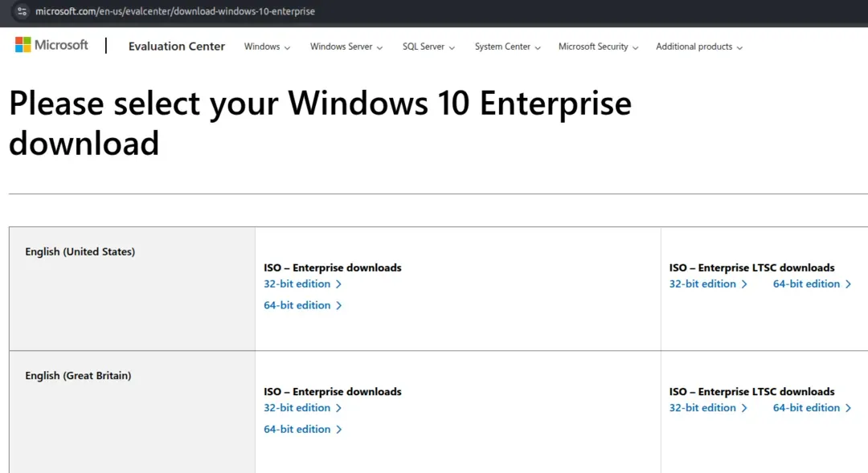This screenshot has height=473, width=868.
Task: Expand the Windows navigation dropdown
Action: click(267, 47)
